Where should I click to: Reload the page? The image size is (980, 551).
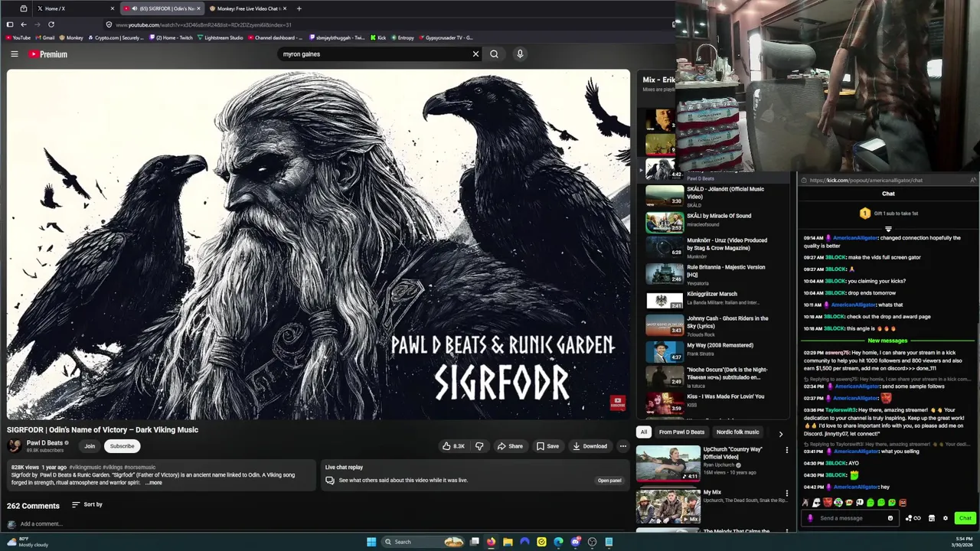point(51,24)
